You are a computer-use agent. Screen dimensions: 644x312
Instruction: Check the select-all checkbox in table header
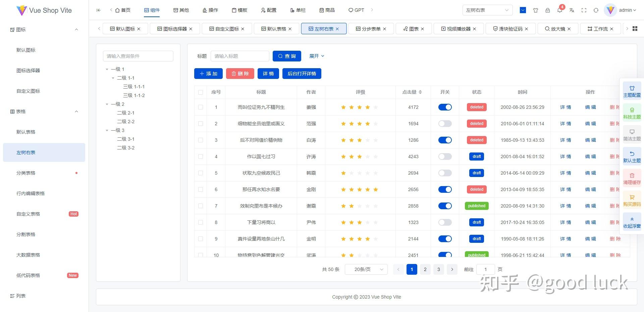point(200,92)
